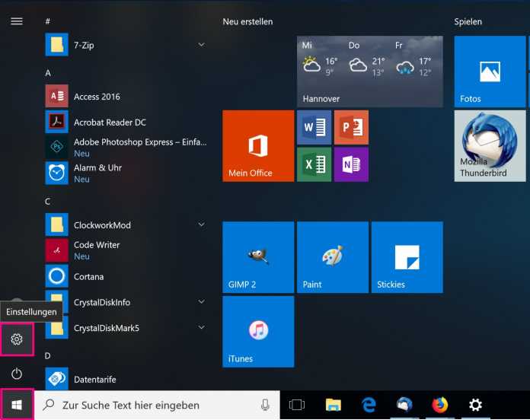This screenshot has height=420, width=530.
Task: Open the Fotos tile
Action: pyautogui.click(x=490, y=72)
